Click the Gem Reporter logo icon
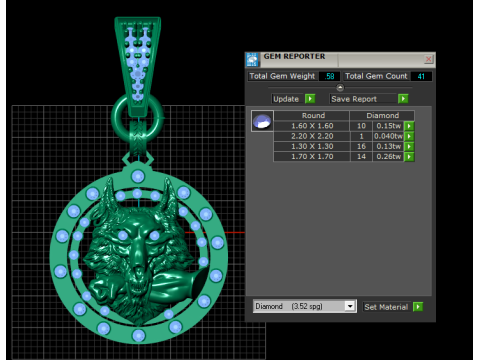The width and height of the screenshot is (480, 360). coord(252,60)
